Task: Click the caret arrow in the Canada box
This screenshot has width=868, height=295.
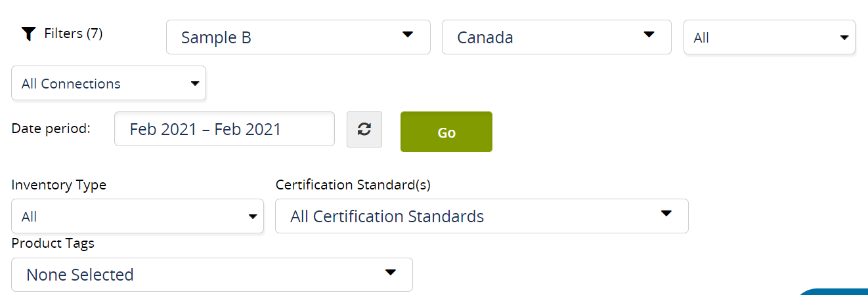Action: [649, 35]
